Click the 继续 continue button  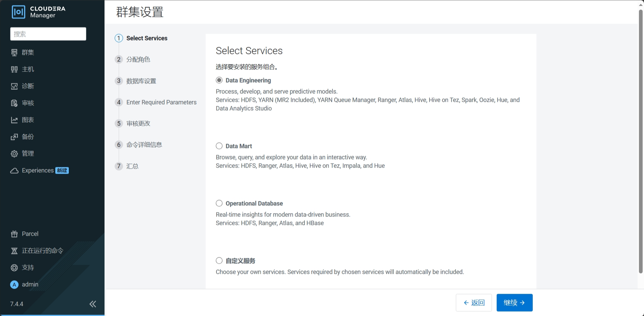[x=515, y=303]
